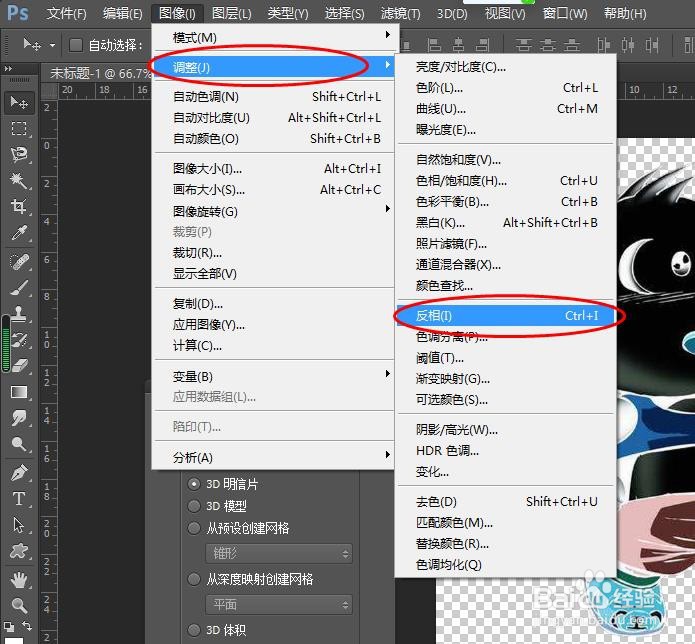Open the 文件(F) menu
This screenshot has width=695, height=644.
tap(66, 13)
